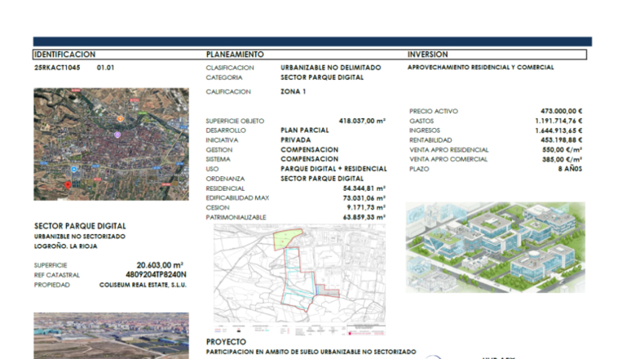Select the INICIATIVA value PRIVADA
The height and width of the screenshot is (359, 644).
[x=296, y=140]
